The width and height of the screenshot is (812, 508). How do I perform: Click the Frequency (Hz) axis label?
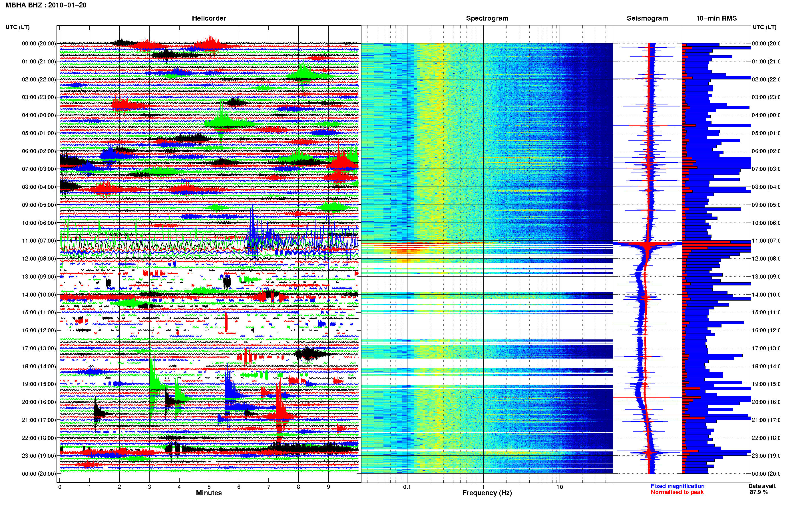[x=487, y=493]
